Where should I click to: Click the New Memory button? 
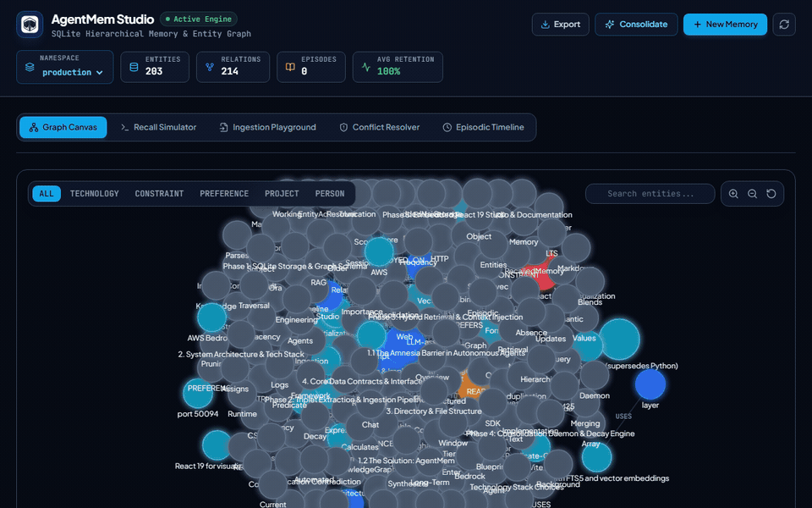tap(725, 25)
